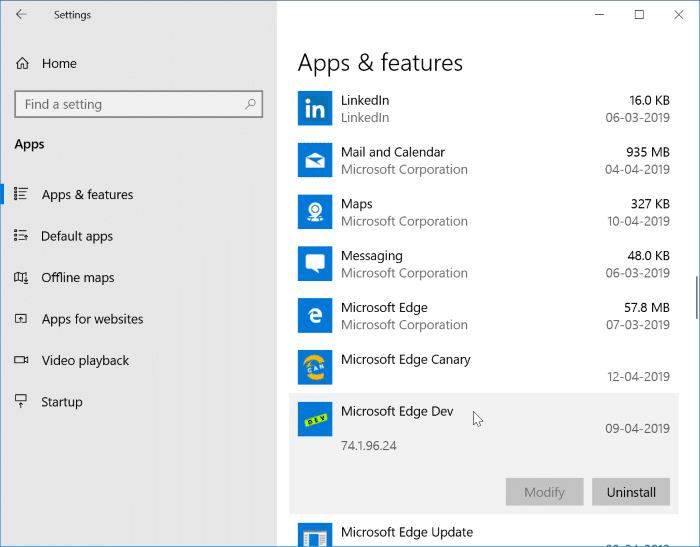Image resolution: width=700 pixels, height=547 pixels.
Task: Select the Messaging app name
Action: (372, 256)
